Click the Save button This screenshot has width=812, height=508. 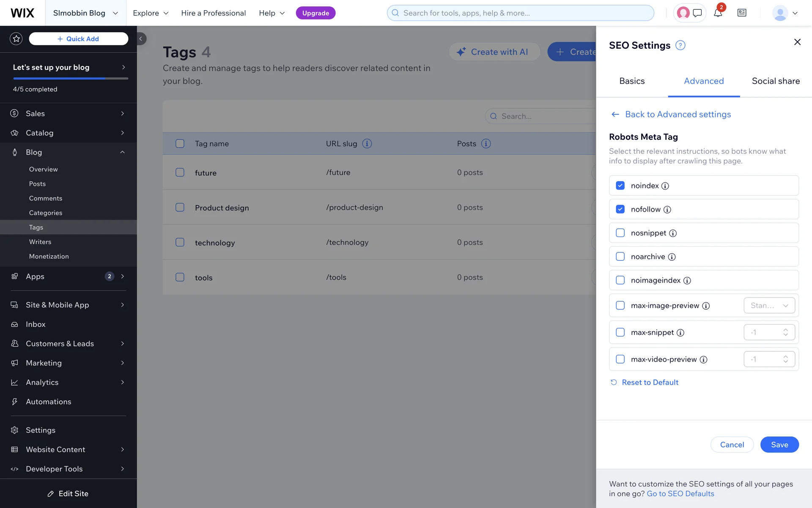click(779, 444)
